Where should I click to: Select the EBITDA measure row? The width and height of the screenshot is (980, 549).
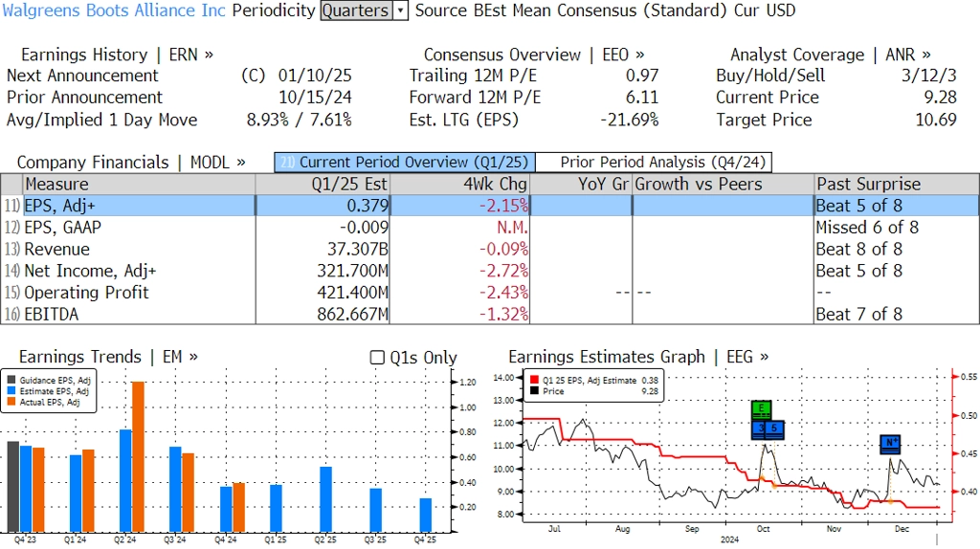coord(489,314)
